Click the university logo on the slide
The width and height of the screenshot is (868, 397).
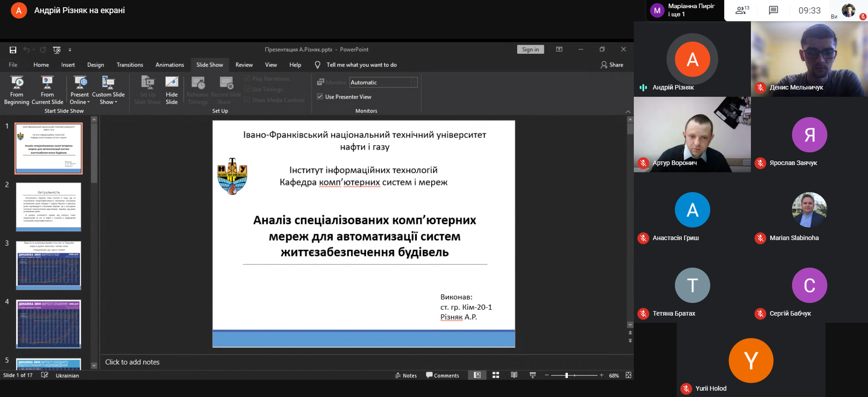pyautogui.click(x=232, y=176)
